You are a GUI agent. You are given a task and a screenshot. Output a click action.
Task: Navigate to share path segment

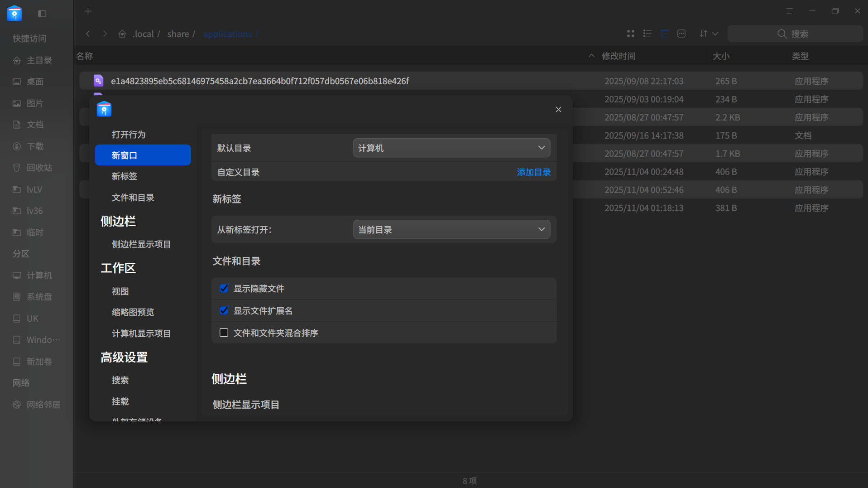[x=178, y=34]
